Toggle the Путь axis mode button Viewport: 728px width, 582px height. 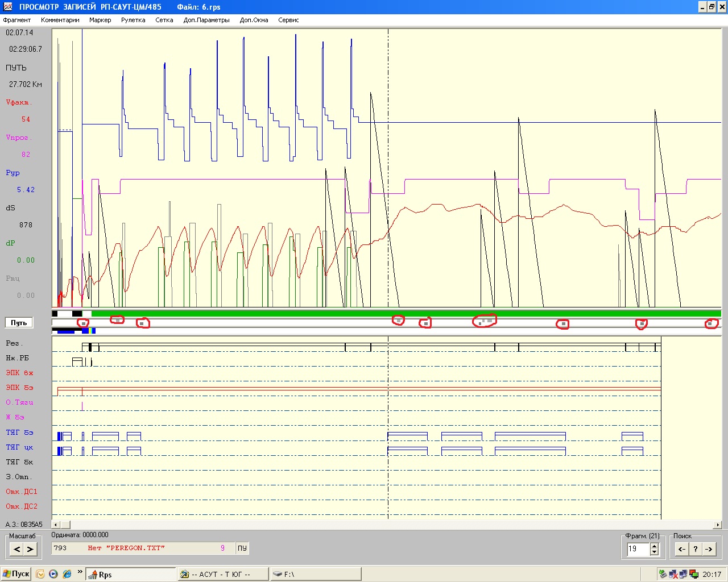19,323
